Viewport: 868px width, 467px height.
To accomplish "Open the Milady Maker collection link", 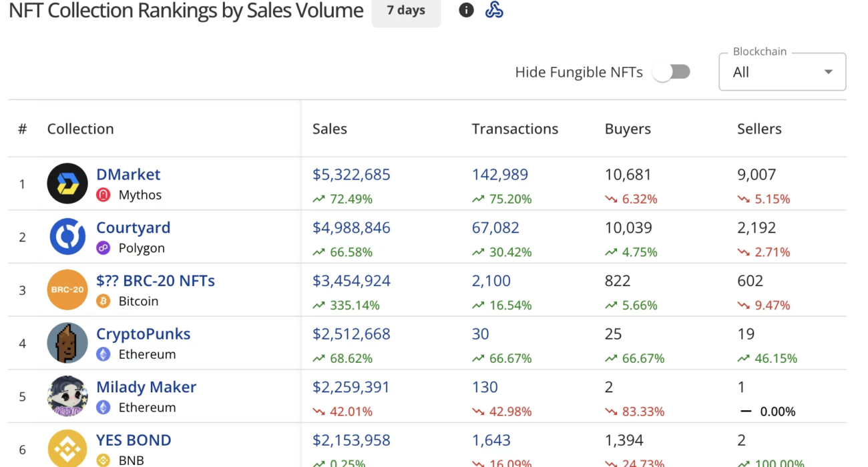I will 146,387.
